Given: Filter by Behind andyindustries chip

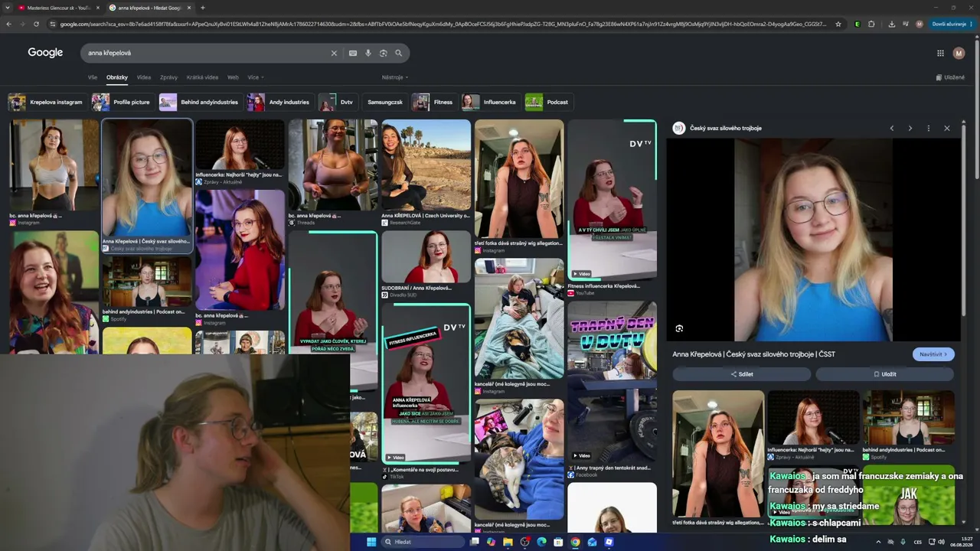Looking at the screenshot, I should [200, 102].
